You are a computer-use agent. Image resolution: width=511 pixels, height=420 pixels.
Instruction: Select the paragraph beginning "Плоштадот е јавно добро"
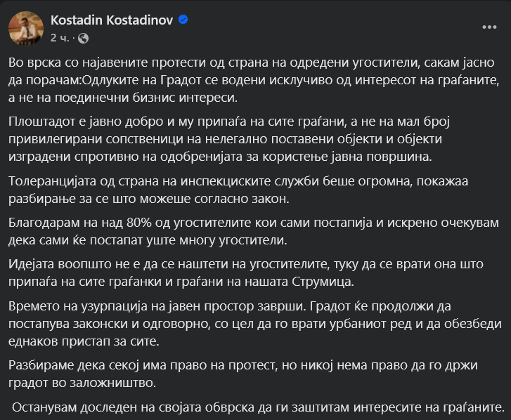[253, 140]
